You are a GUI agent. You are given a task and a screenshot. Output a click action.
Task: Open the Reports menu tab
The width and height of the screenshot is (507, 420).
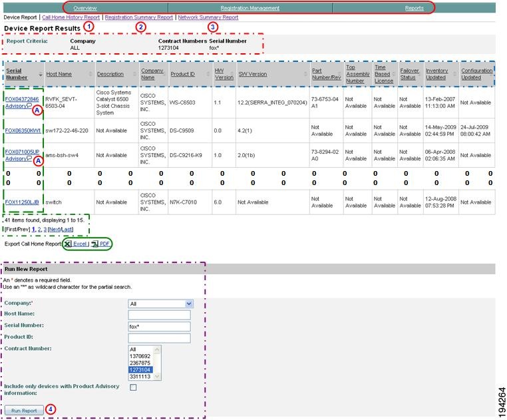click(x=414, y=8)
